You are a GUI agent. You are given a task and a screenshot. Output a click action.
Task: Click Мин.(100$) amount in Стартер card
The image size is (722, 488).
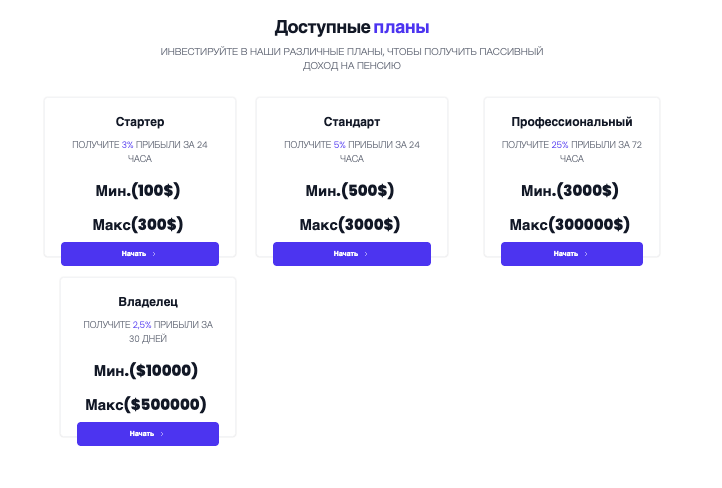pyautogui.click(x=140, y=190)
